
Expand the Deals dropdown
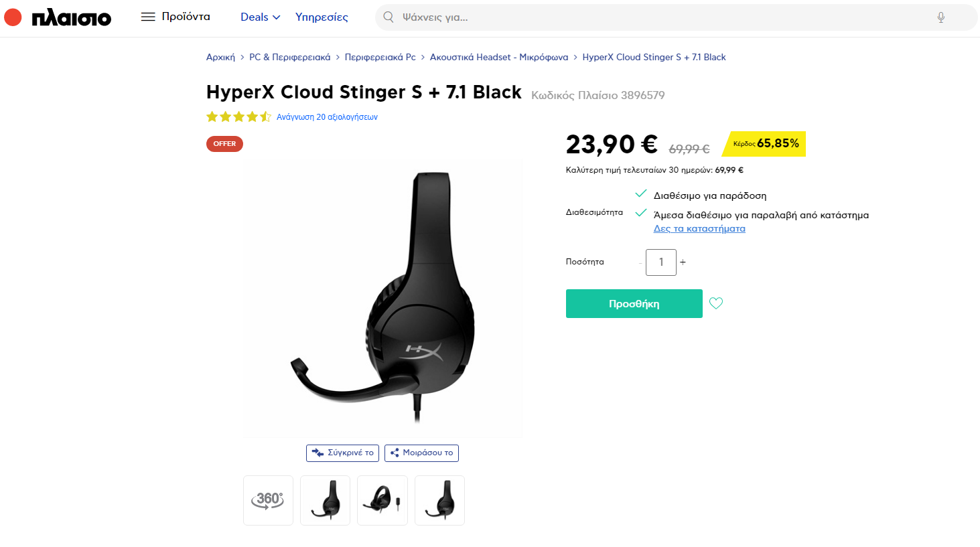click(x=261, y=17)
